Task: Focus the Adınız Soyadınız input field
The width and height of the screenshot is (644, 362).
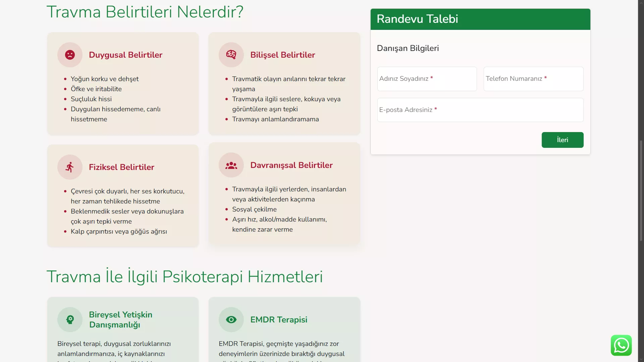Action: click(x=427, y=79)
